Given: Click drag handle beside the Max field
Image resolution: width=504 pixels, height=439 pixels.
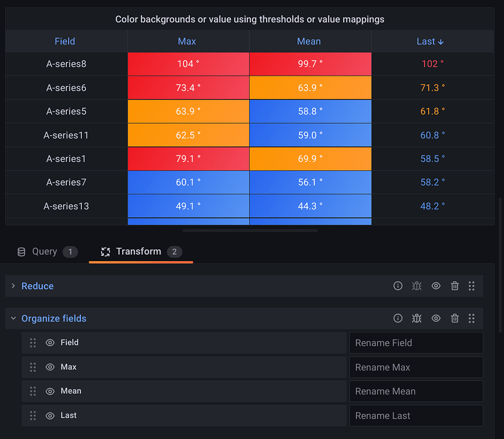Looking at the screenshot, I should click(33, 367).
